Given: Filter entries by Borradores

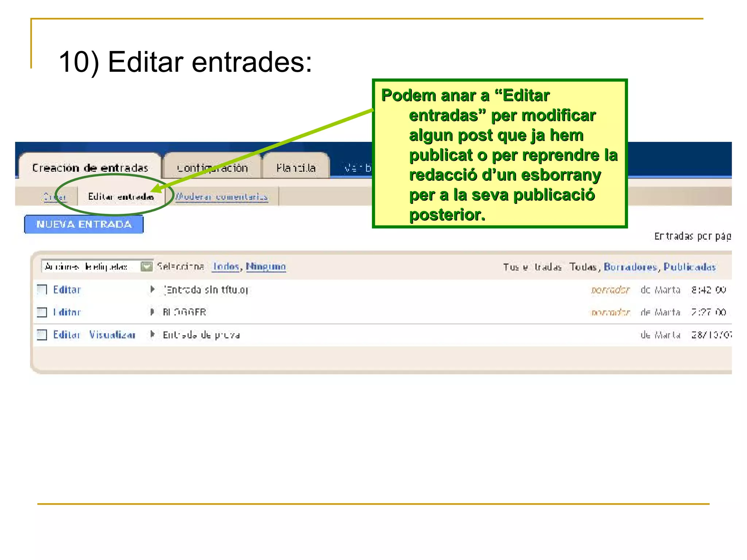Looking at the screenshot, I should (x=630, y=267).
